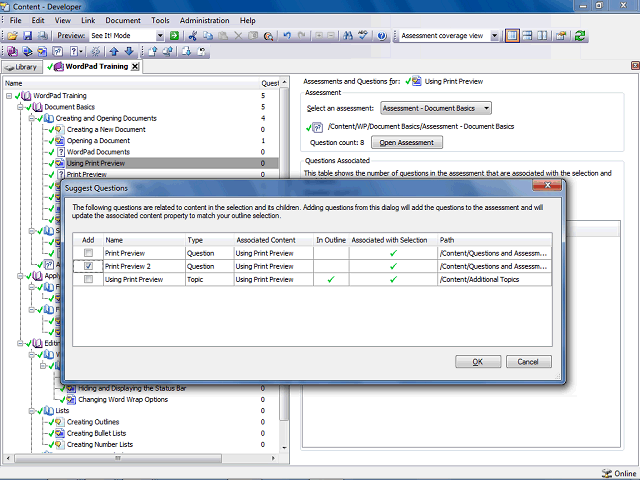Click the Undo arrow icon

click(x=287, y=36)
